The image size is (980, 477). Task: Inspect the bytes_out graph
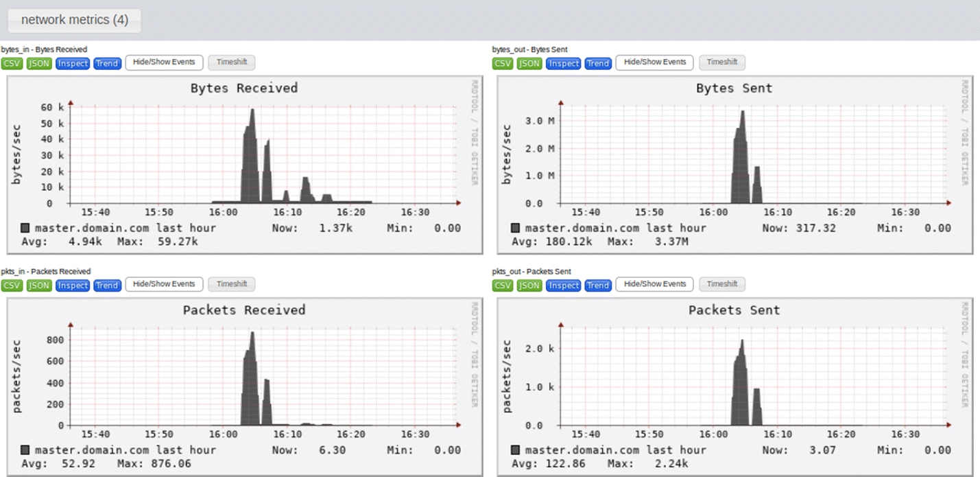(x=564, y=63)
